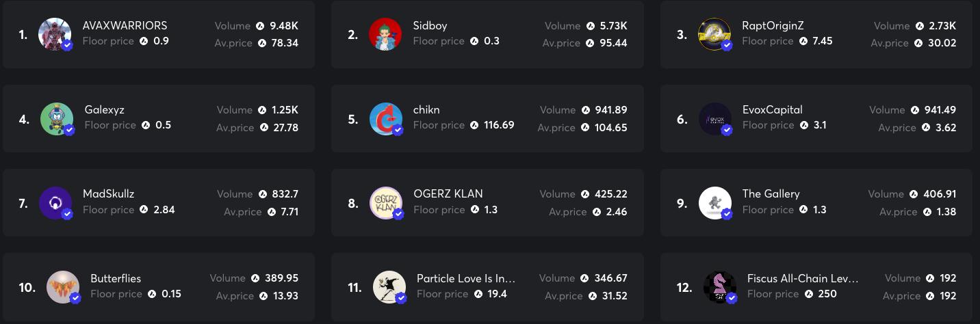
Task: Click the OGERZ KLAN avatar
Action: [x=386, y=203]
